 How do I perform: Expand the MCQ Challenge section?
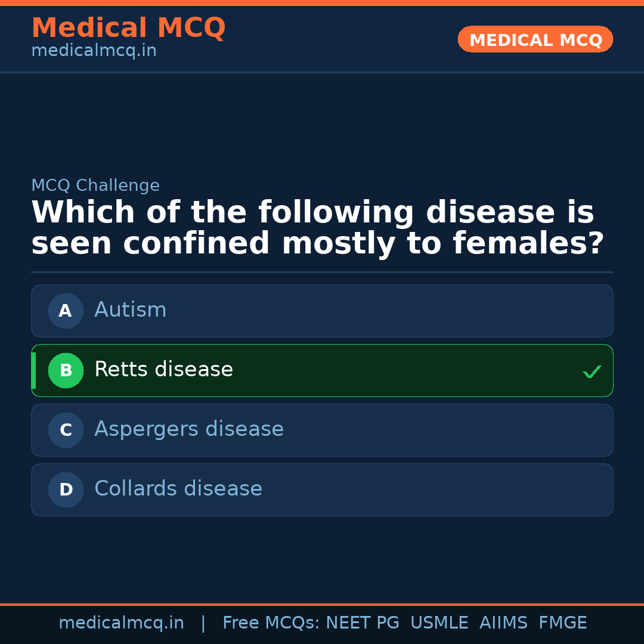[95, 185]
